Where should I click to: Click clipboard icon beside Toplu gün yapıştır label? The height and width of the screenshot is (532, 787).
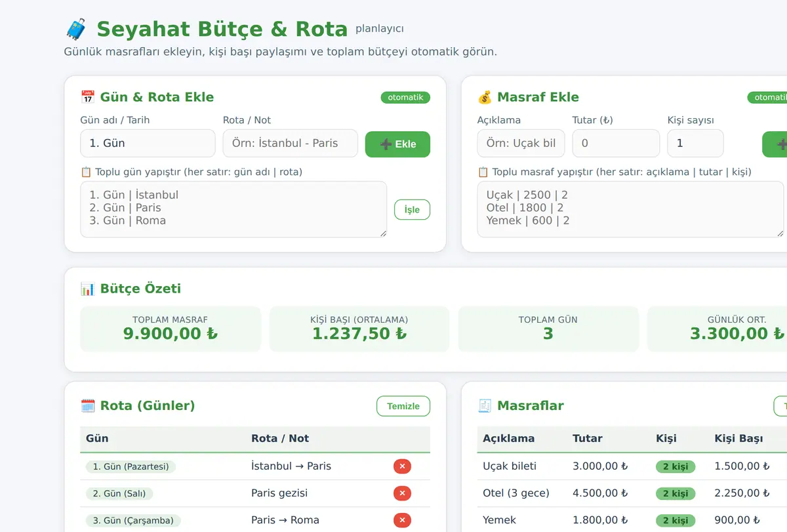pos(86,172)
